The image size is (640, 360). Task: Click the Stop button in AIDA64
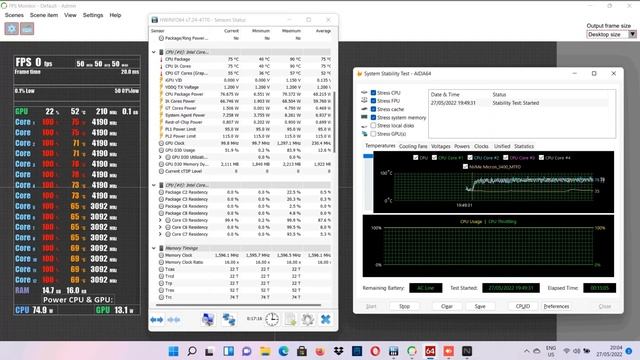[404, 306]
